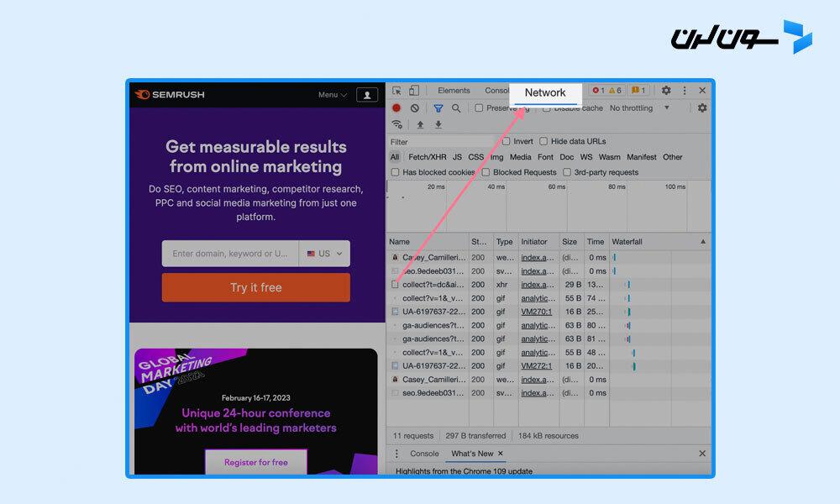Open Network conditions via the wifi icon
This screenshot has height=504, width=840.
coord(397,124)
